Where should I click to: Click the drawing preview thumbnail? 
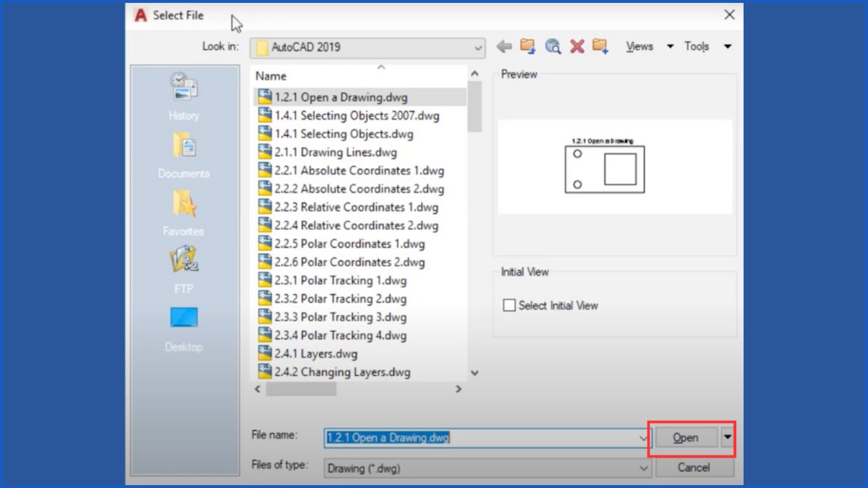615,167
